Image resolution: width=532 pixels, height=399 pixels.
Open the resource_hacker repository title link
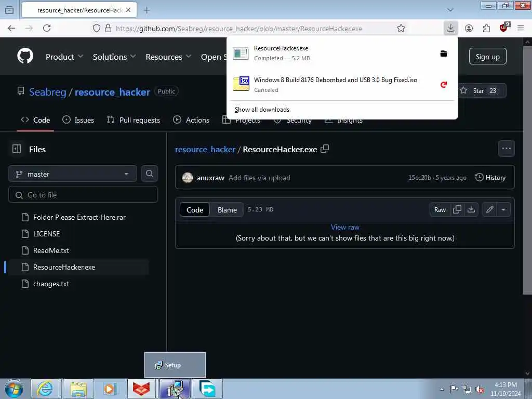click(x=112, y=92)
